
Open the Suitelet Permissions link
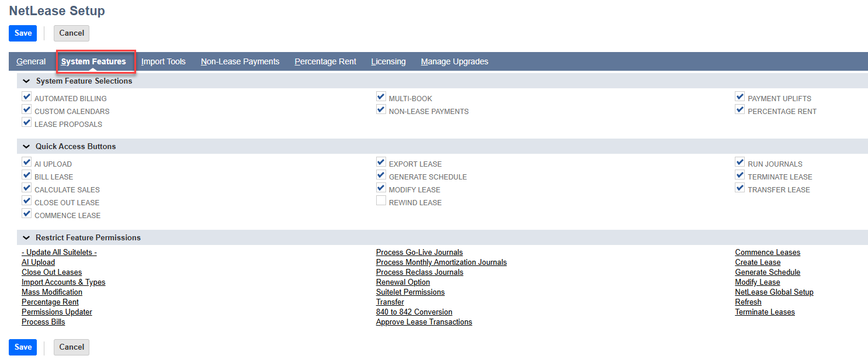410,292
